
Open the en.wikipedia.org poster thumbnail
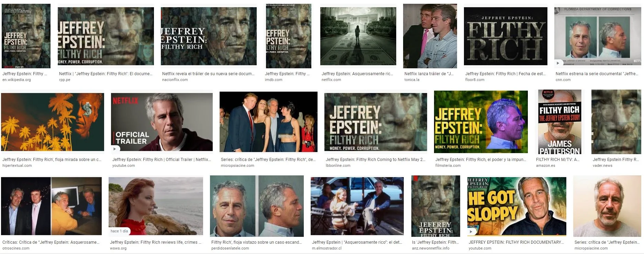[x=26, y=36]
